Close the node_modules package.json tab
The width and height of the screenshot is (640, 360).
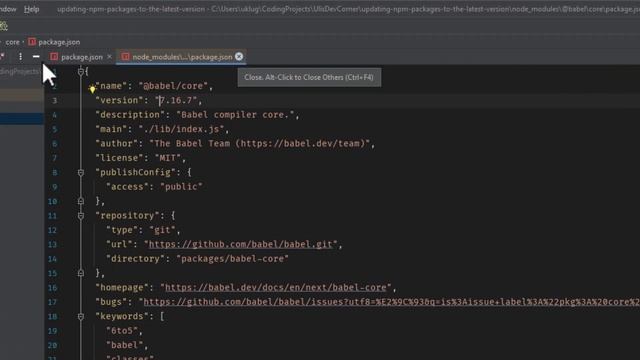tap(239, 57)
